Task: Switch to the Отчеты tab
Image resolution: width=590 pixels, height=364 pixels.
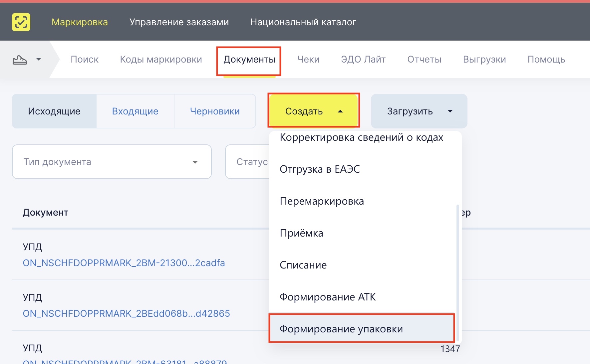Action: click(x=424, y=59)
